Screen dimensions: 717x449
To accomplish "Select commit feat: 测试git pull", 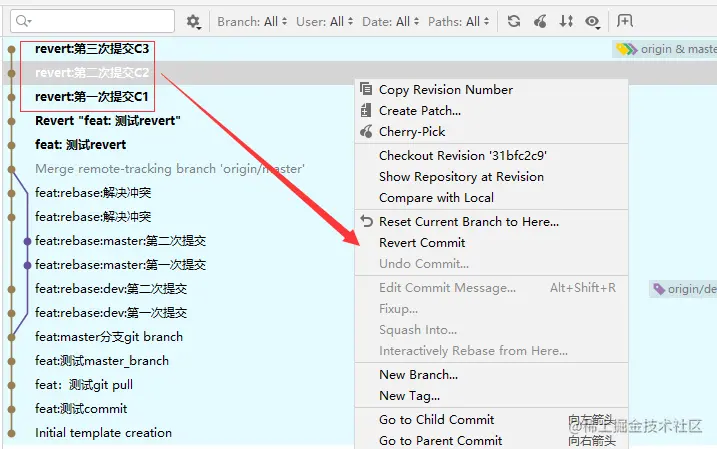I will pyautogui.click(x=84, y=385).
